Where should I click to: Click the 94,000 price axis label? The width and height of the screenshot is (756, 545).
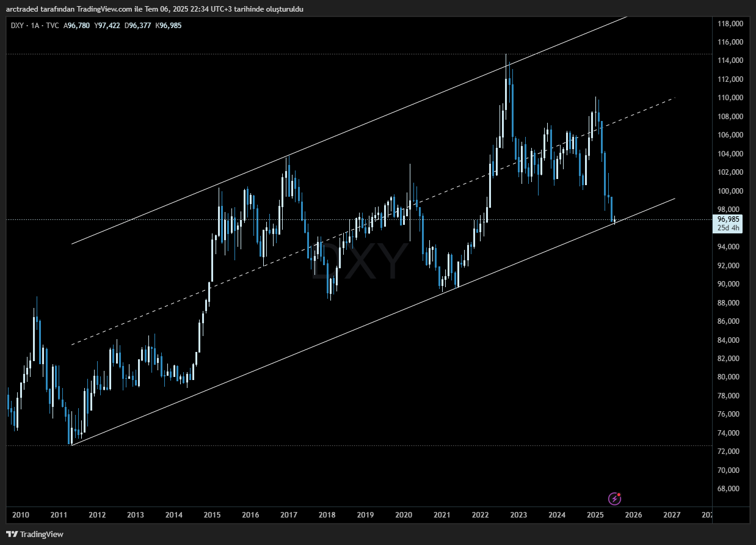coord(730,247)
